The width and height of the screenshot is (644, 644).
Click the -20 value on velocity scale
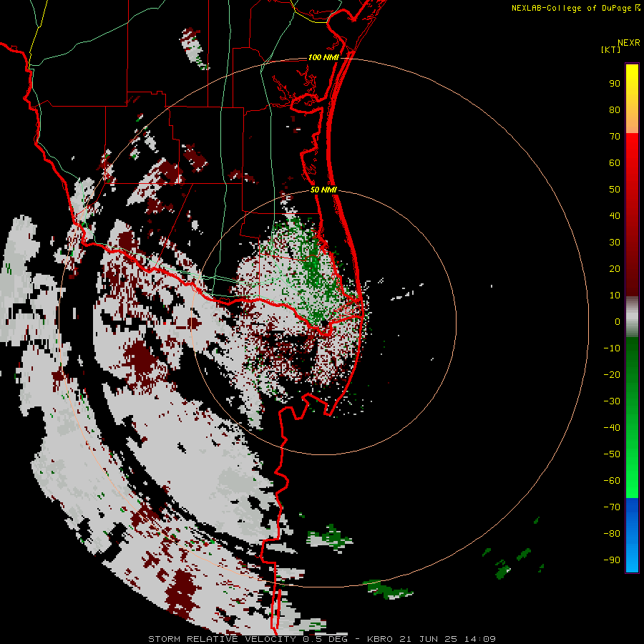click(x=612, y=375)
